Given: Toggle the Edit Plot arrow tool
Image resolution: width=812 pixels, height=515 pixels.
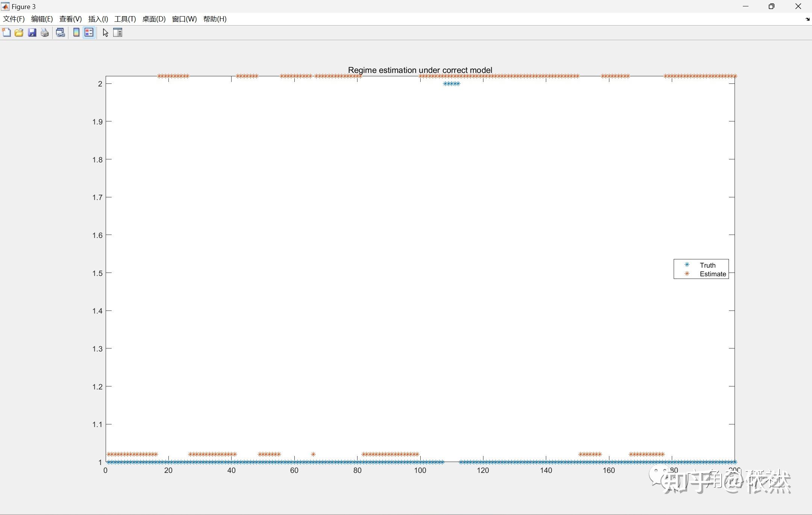Looking at the screenshot, I should pyautogui.click(x=105, y=33).
